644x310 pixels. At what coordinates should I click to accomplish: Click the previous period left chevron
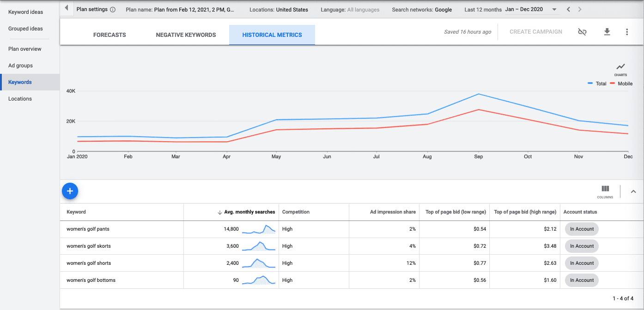point(568,9)
